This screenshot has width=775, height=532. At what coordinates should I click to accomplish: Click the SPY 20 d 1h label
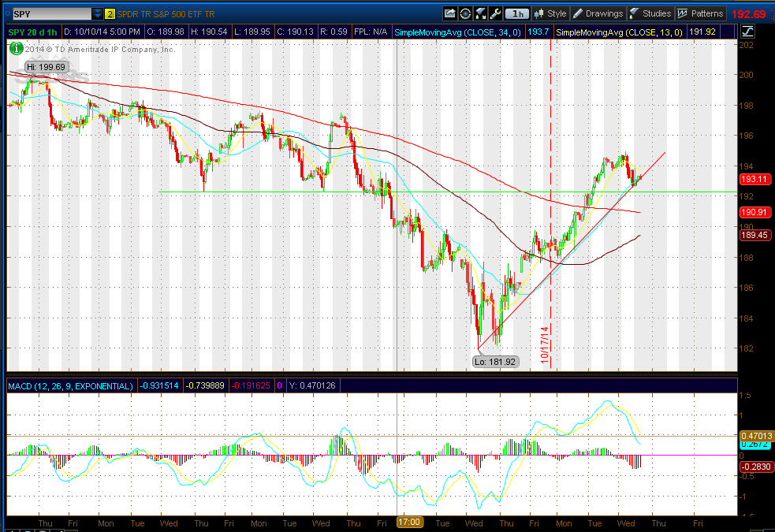[32, 32]
